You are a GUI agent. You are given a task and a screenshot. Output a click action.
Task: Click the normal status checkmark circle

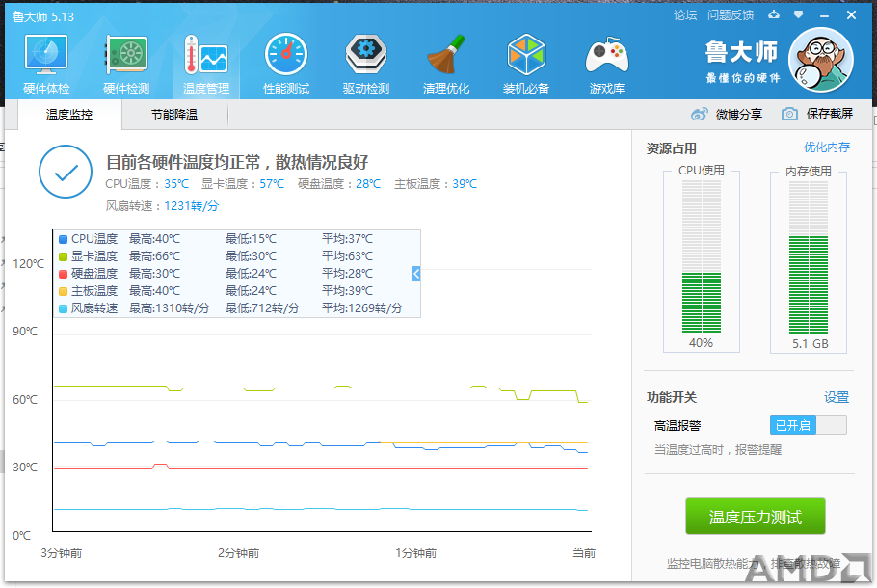66,172
